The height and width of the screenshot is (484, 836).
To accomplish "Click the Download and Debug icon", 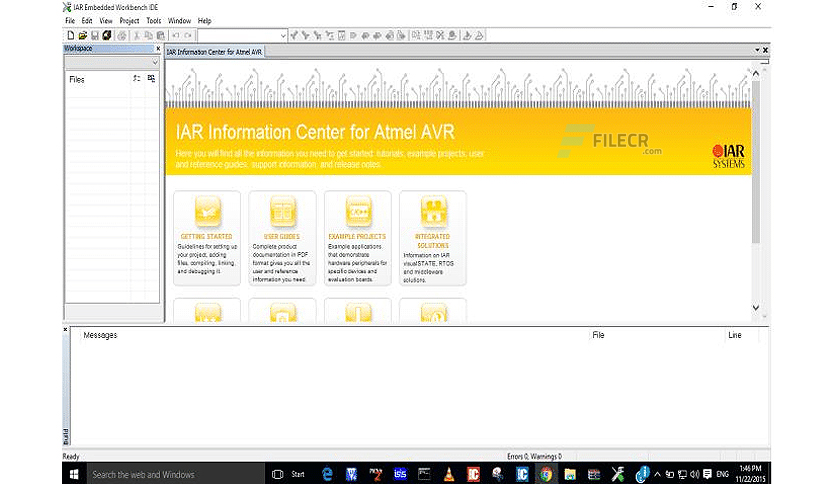I will tap(467, 35).
